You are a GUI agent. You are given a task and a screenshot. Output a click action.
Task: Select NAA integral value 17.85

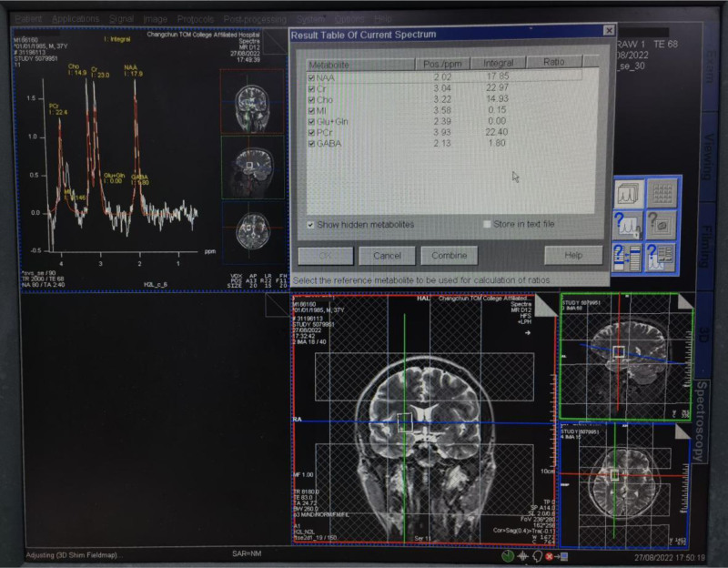[498, 76]
